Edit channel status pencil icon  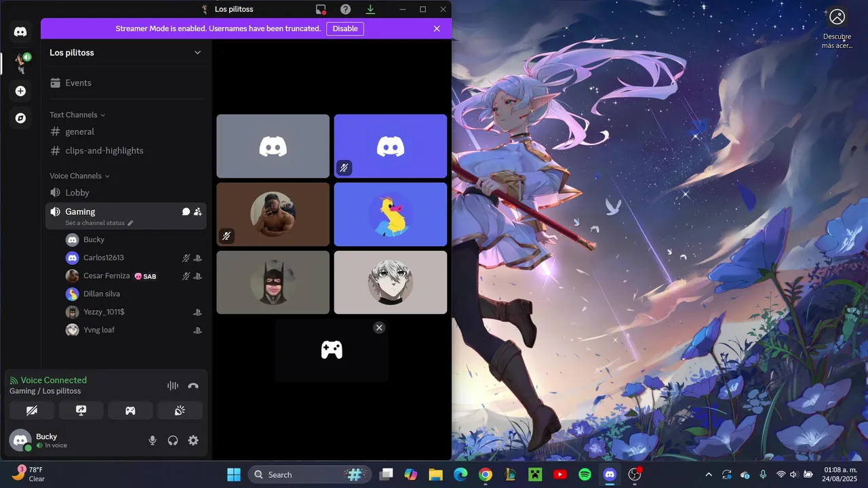click(x=130, y=223)
